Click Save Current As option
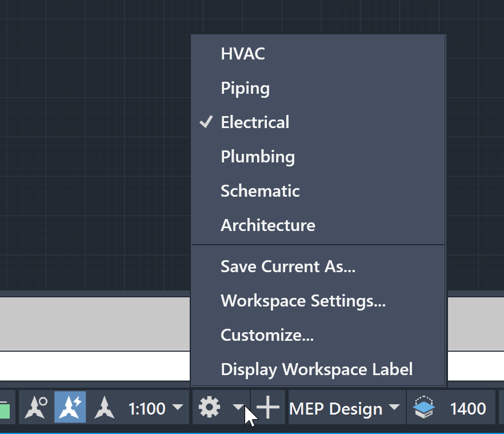504x434 pixels. (288, 266)
